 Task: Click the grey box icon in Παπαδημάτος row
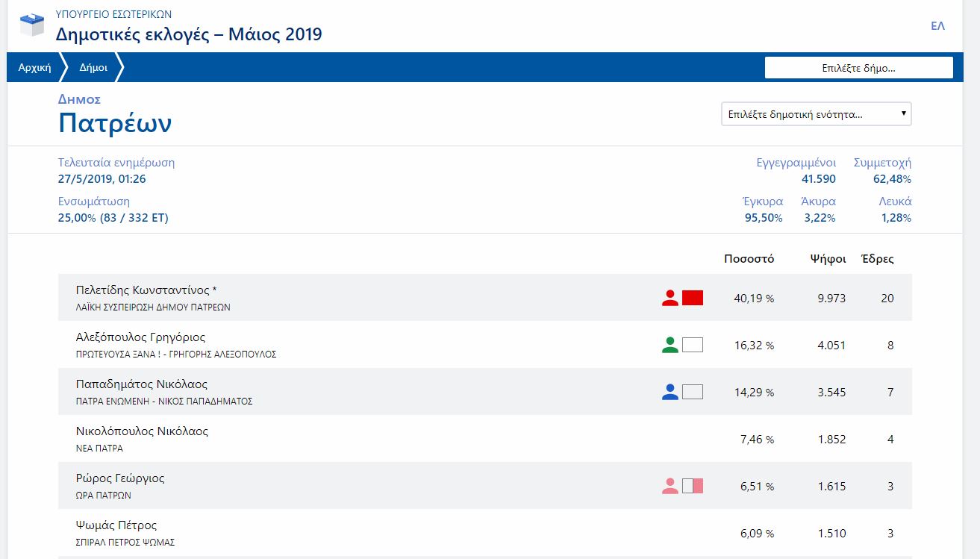coord(693,392)
